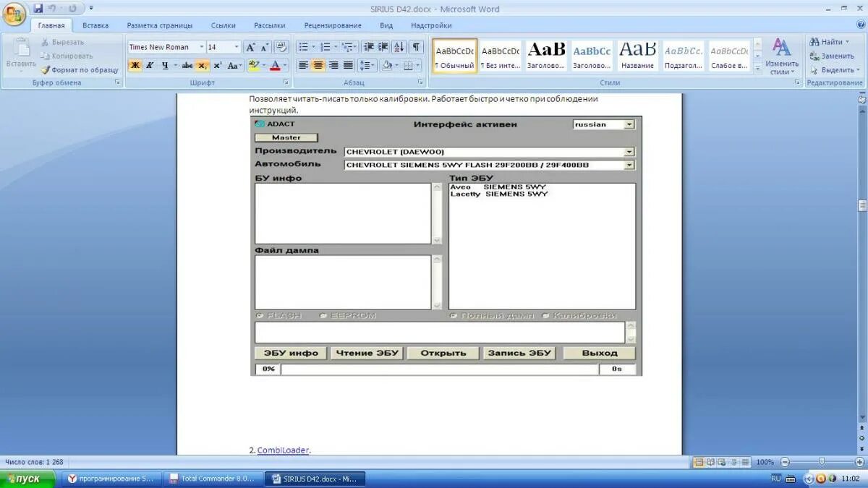
Task: Toggle italic (К) formatting
Action: [150, 65]
